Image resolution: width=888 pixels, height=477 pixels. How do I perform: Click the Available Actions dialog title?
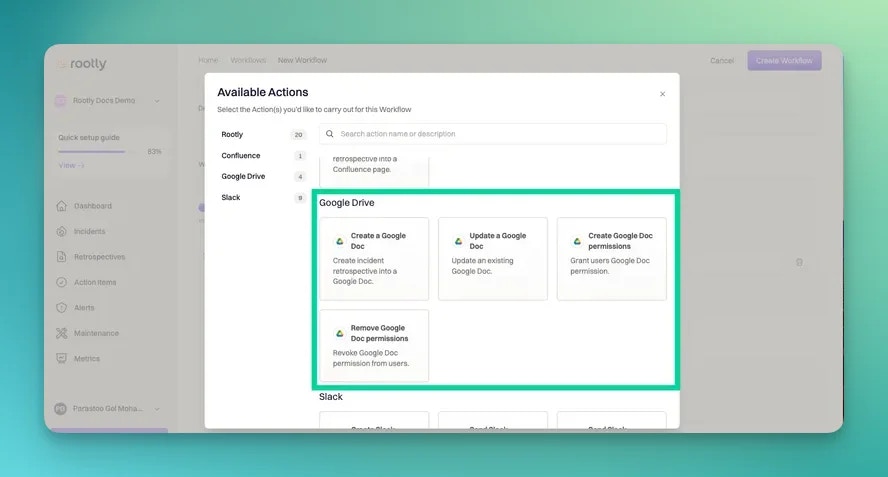263,92
